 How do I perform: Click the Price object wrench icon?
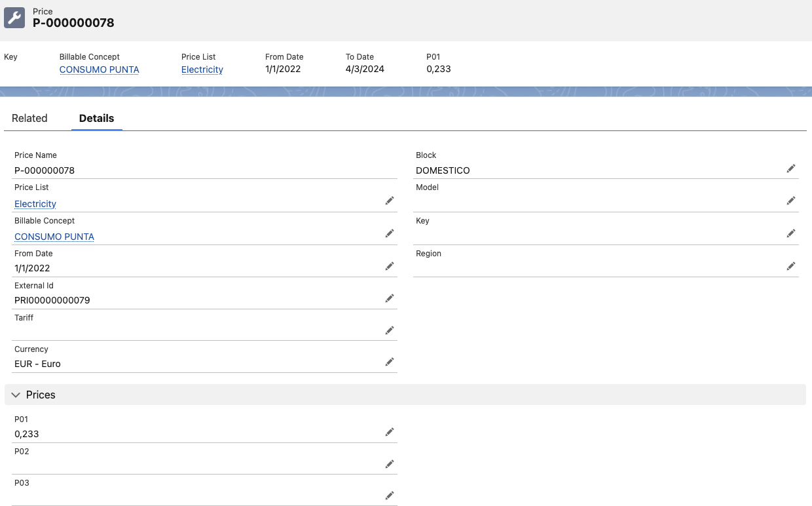14,18
